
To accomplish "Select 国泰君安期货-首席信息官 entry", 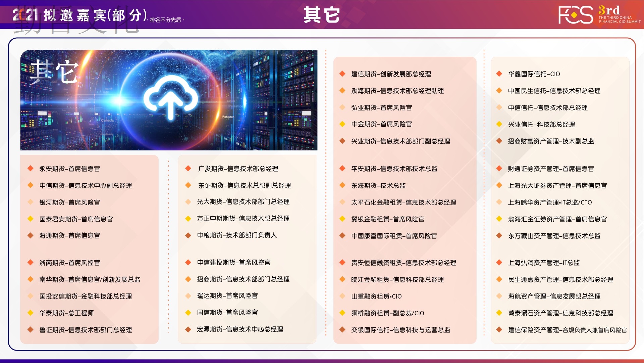I will [x=76, y=219].
